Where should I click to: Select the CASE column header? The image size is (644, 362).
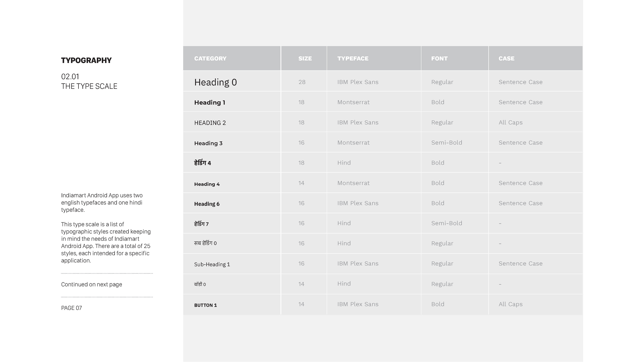tap(506, 58)
